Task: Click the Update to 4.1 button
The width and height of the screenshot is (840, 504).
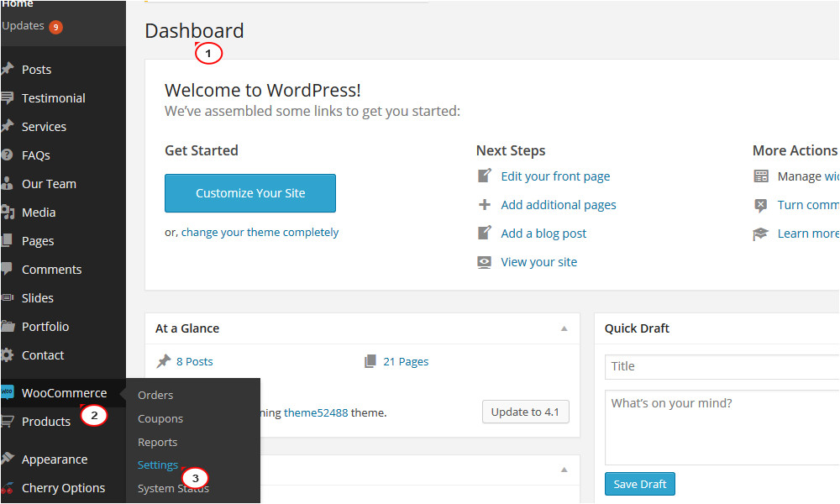Action: point(525,412)
